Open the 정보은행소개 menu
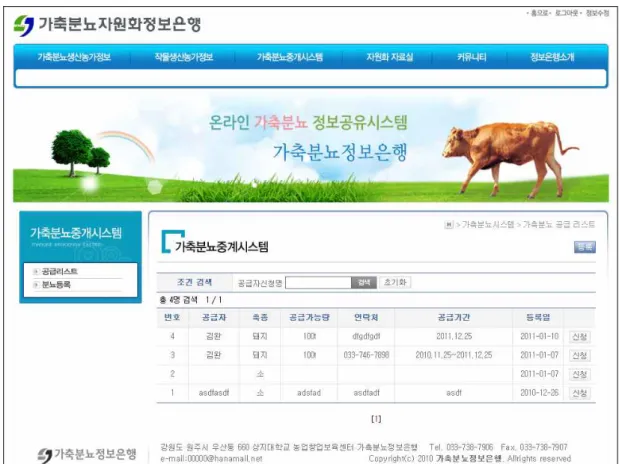Viewport: 619px width, 464px height. pos(552,57)
